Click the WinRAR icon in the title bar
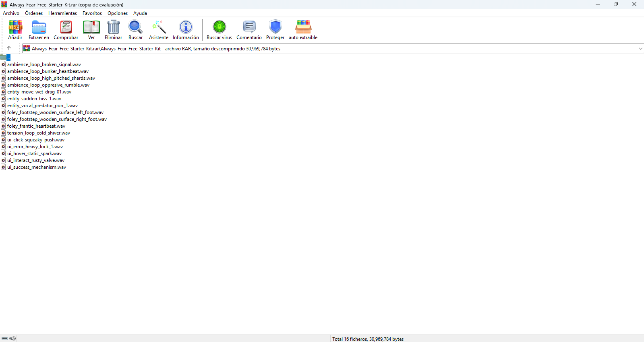Image resolution: width=644 pixels, height=342 pixels. pyautogui.click(x=4, y=4)
